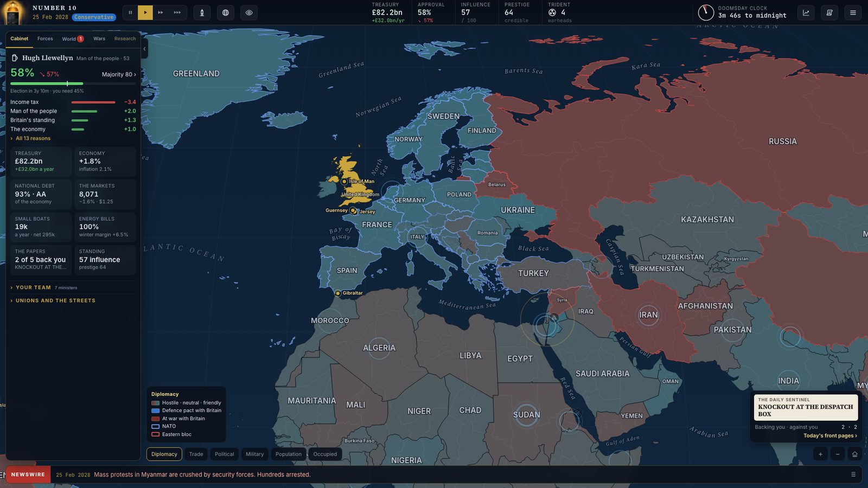The height and width of the screenshot is (488, 868).
Task: Select the Guernsey marker on the map
Action: point(353,210)
